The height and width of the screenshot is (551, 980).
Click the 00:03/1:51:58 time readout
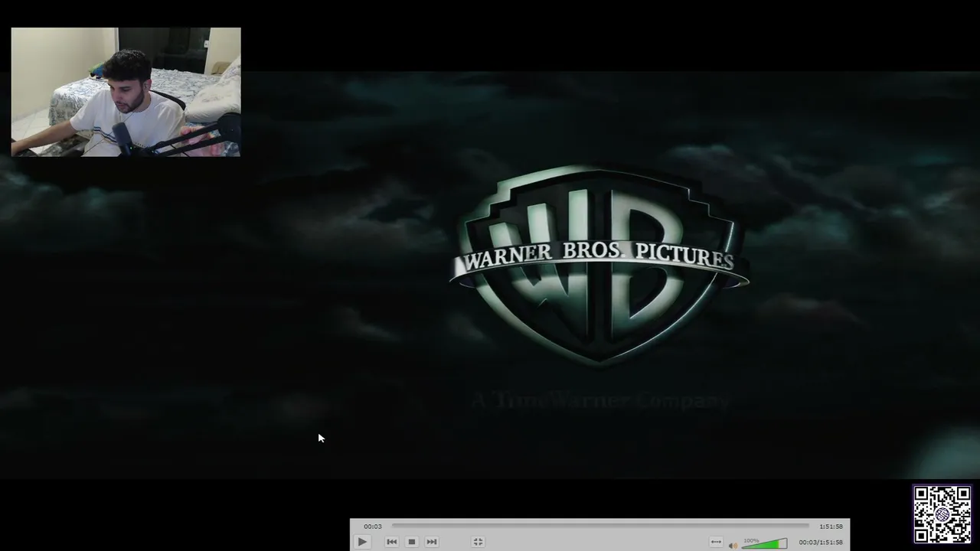(821, 543)
